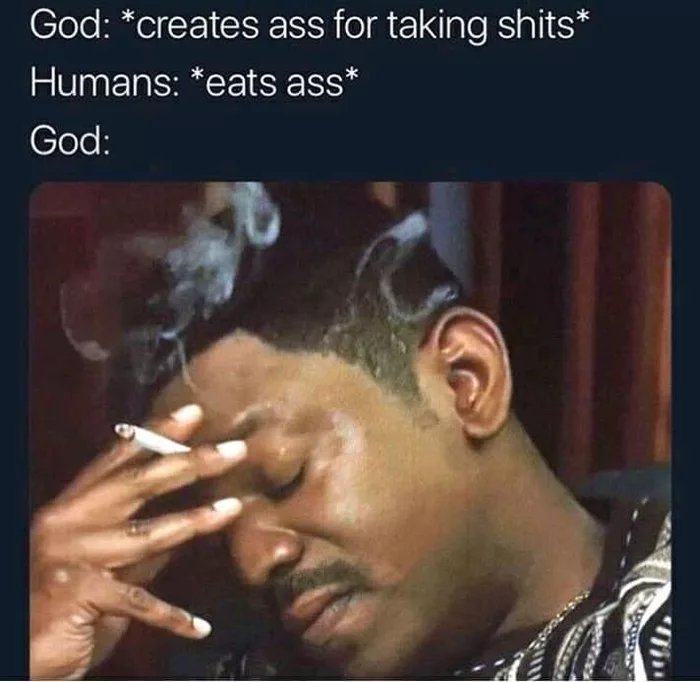Click the lit cigarette in the man's hand

pos(151,440)
